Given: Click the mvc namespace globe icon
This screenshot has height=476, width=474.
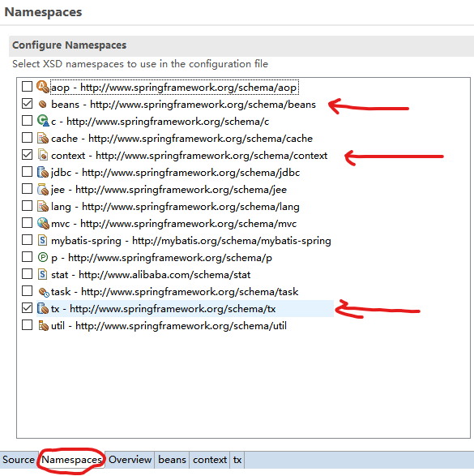Looking at the screenshot, I should click(x=43, y=223).
